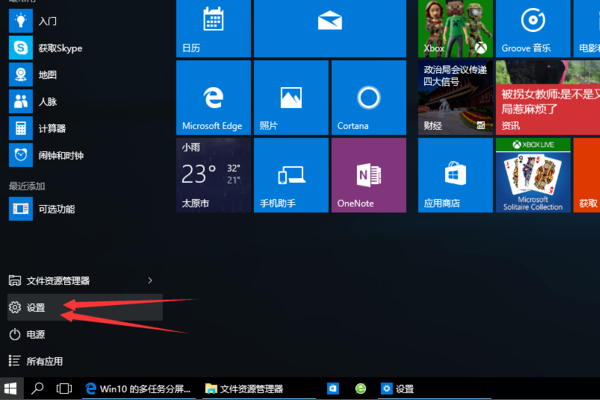
Task: Click the green browser taskbar icon
Action: pyautogui.click(x=360, y=389)
